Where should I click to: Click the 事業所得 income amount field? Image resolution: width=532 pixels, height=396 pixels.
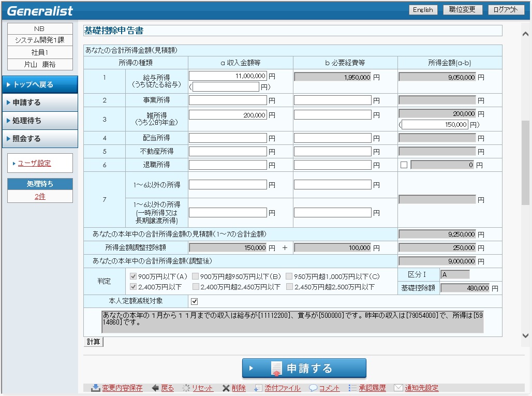click(228, 100)
